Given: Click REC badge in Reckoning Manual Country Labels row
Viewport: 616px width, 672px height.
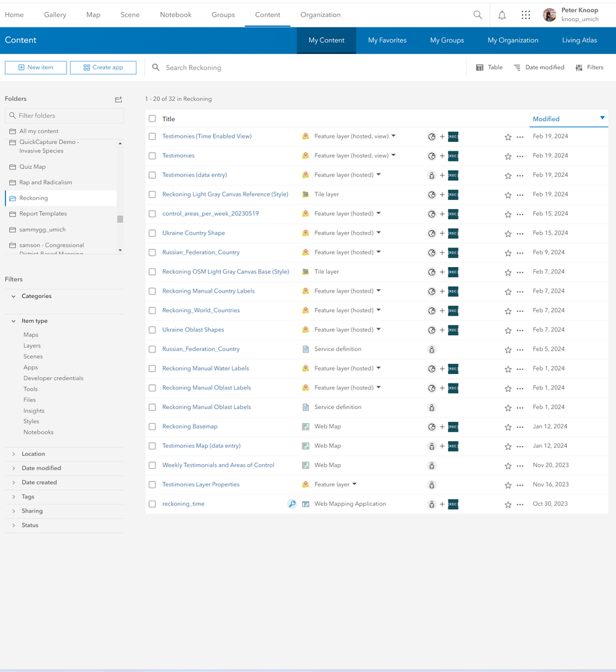Looking at the screenshot, I should (453, 291).
